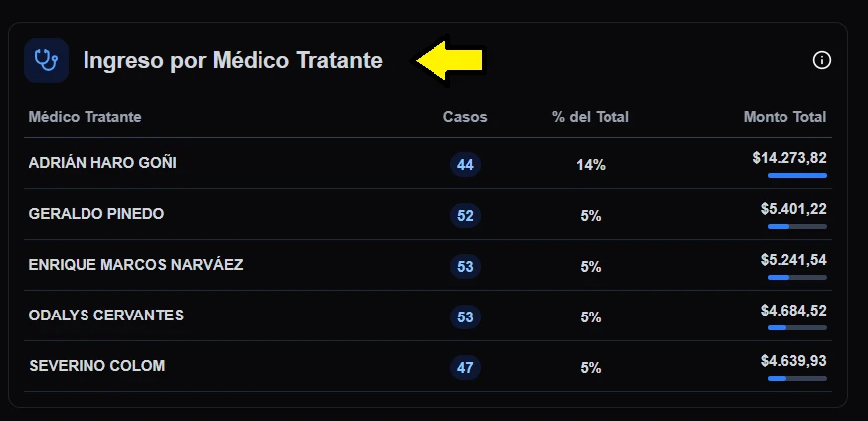This screenshot has width=868, height=421.
Task: Click the Médico Tratante column header
Action: pyautogui.click(x=86, y=117)
